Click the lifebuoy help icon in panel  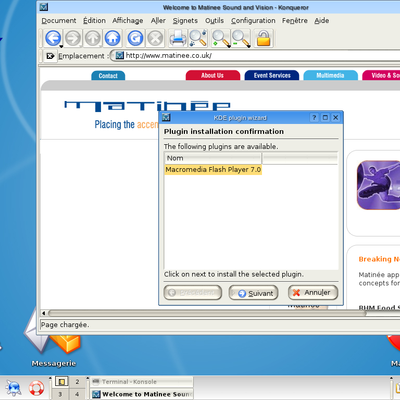pos(36,388)
